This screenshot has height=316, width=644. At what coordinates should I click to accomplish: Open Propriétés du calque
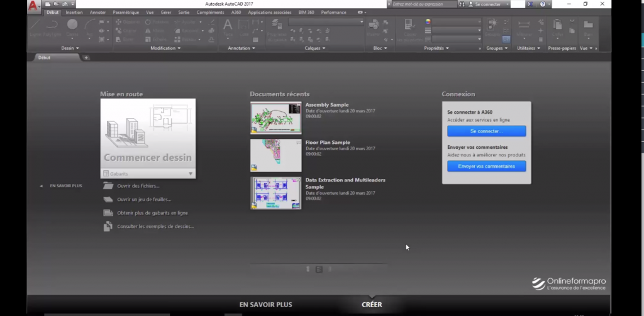point(277,31)
